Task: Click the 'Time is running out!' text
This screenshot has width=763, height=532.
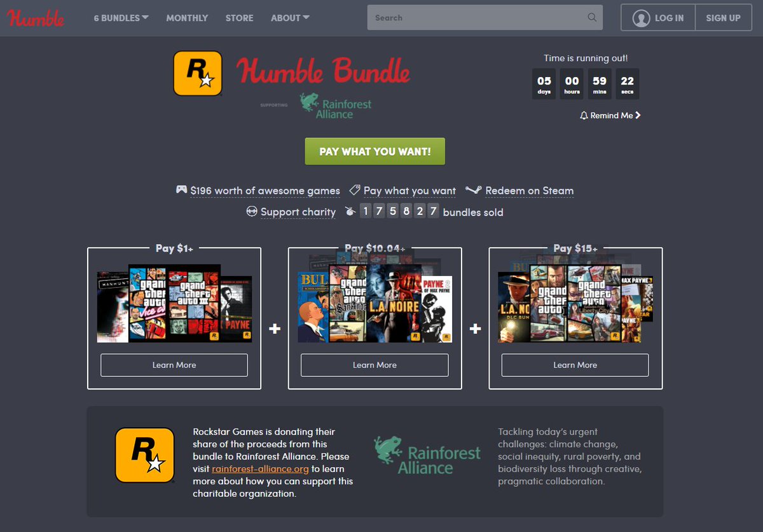Action: [586, 58]
